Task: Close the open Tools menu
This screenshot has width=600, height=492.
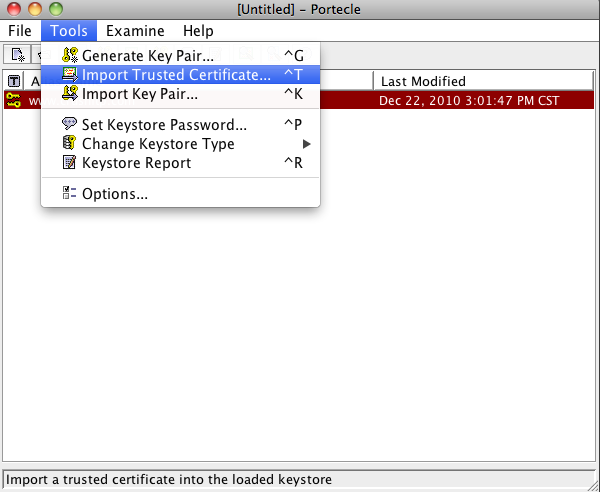Action: tap(69, 31)
